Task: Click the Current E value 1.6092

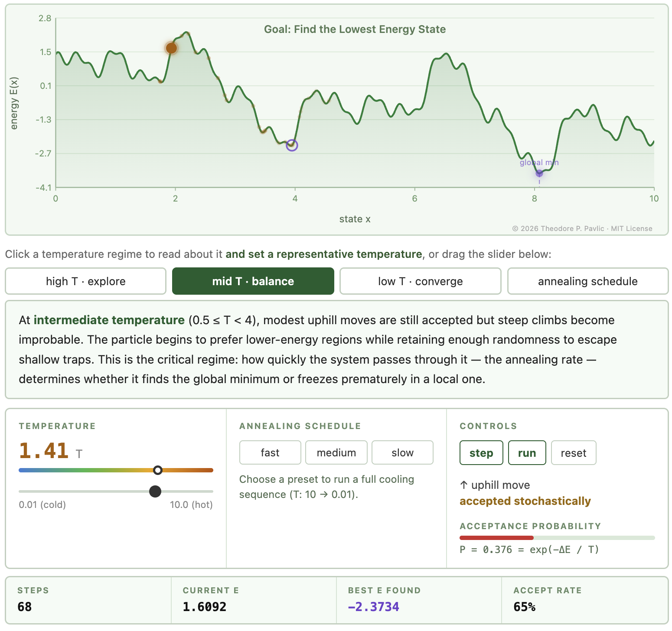Action: 204,607
